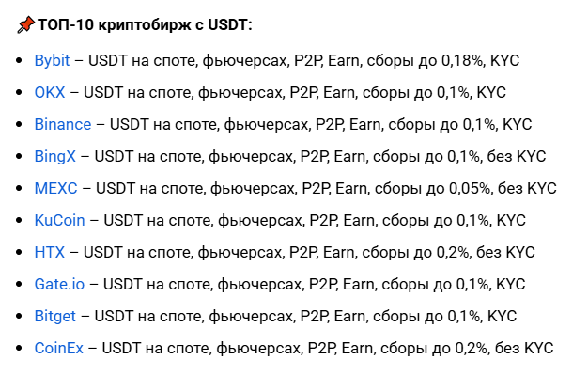Viewport: 588px width, 375px height.
Task: Open the HTX exchange link
Action: pos(50,252)
